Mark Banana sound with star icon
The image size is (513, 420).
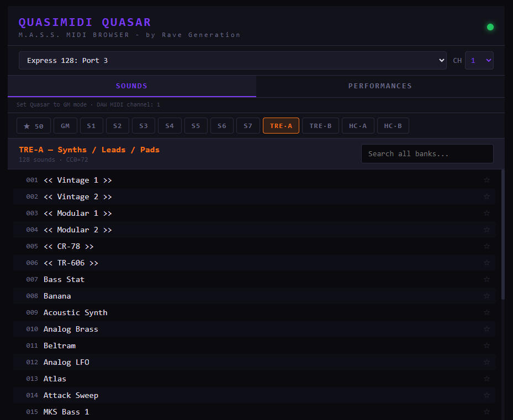pyautogui.click(x=486, y=296)
